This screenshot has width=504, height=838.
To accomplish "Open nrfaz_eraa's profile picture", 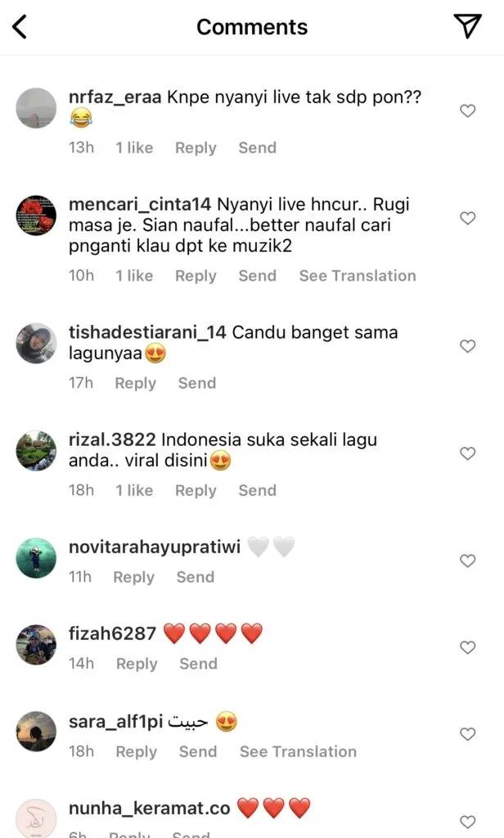I will [x=36, y=108].
